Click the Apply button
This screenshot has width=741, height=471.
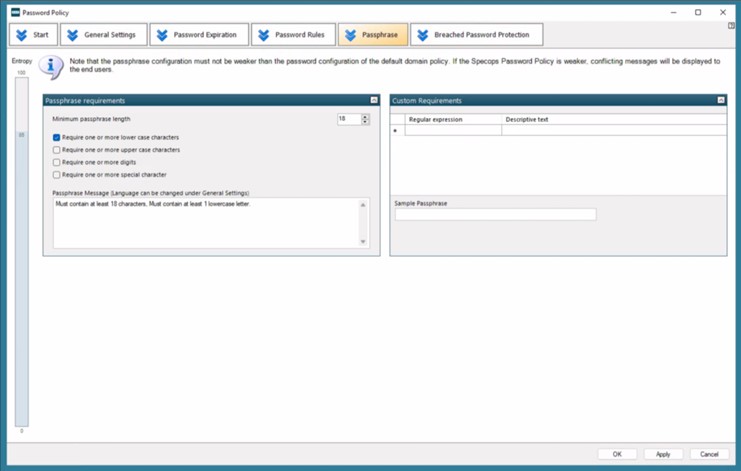tap(663, 454)
